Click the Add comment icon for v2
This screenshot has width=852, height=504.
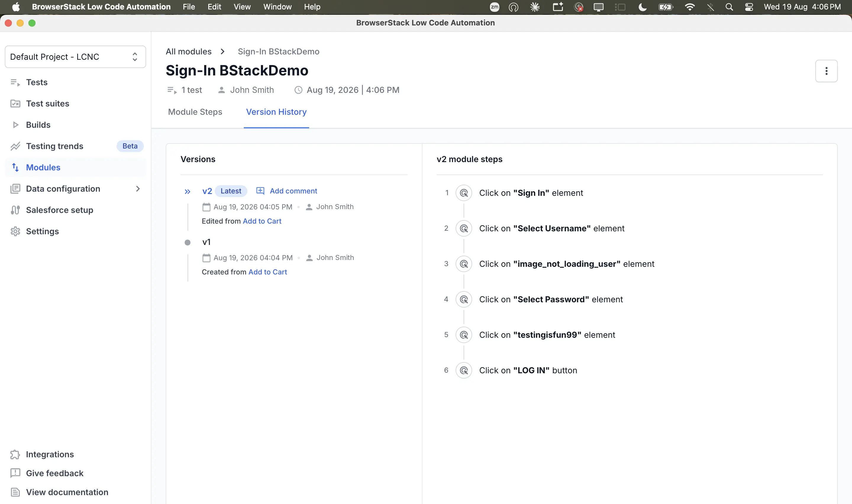(260, 191)
